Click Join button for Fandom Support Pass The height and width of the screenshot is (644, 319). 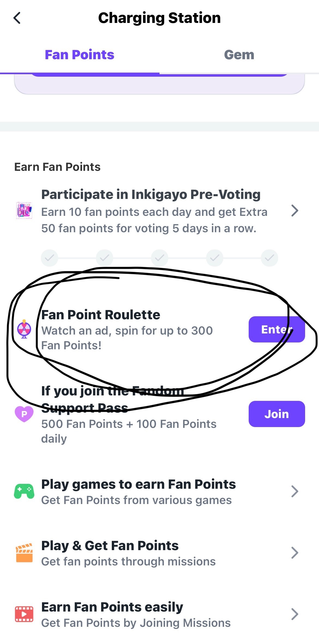[277, 414]
